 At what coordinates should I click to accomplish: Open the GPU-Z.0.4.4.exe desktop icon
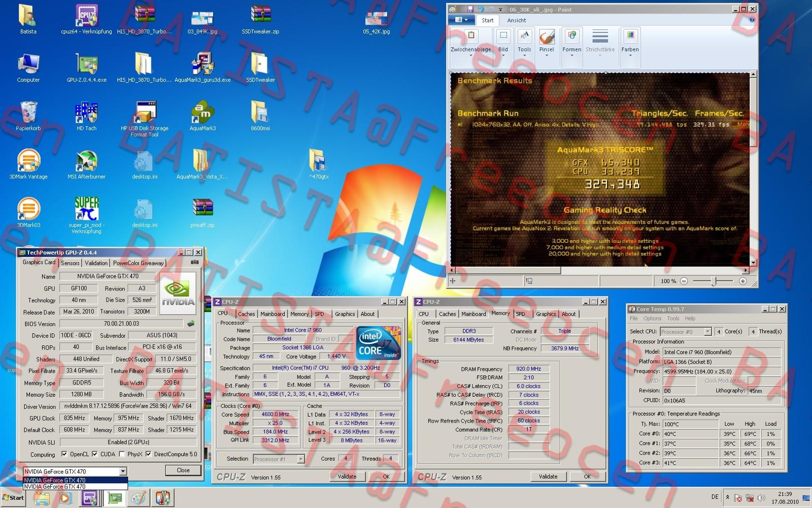pos(86,68)
